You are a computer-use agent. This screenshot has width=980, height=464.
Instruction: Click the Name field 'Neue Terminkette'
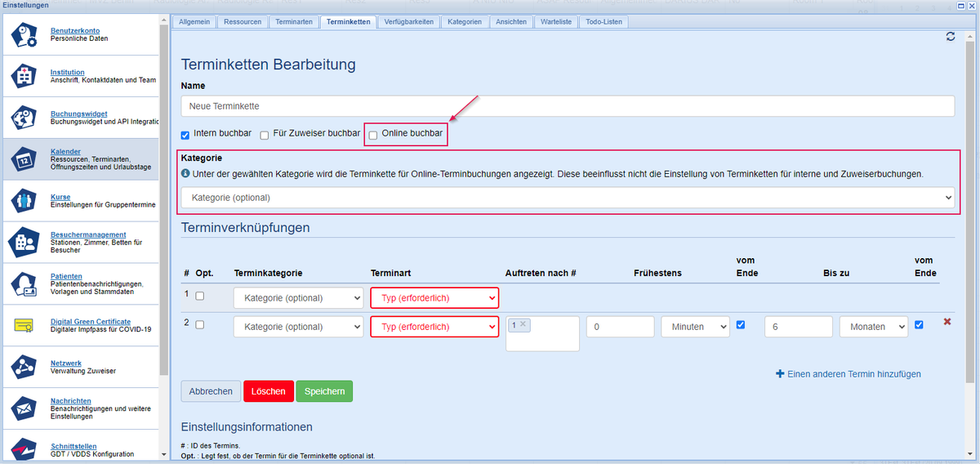pyautogui.click(x=568, y=106)
